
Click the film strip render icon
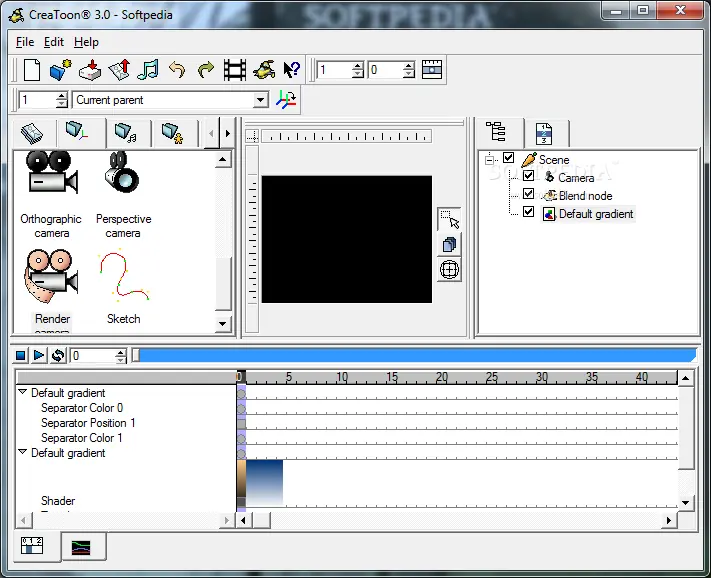pyautogui.click(x=235, y=70)
